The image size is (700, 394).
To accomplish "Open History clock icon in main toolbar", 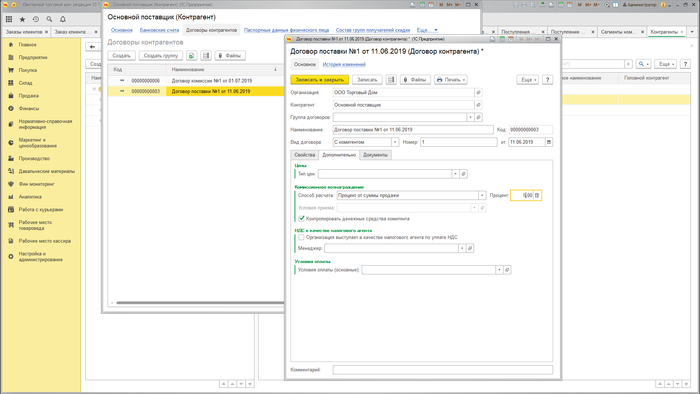I will (36, 19).
